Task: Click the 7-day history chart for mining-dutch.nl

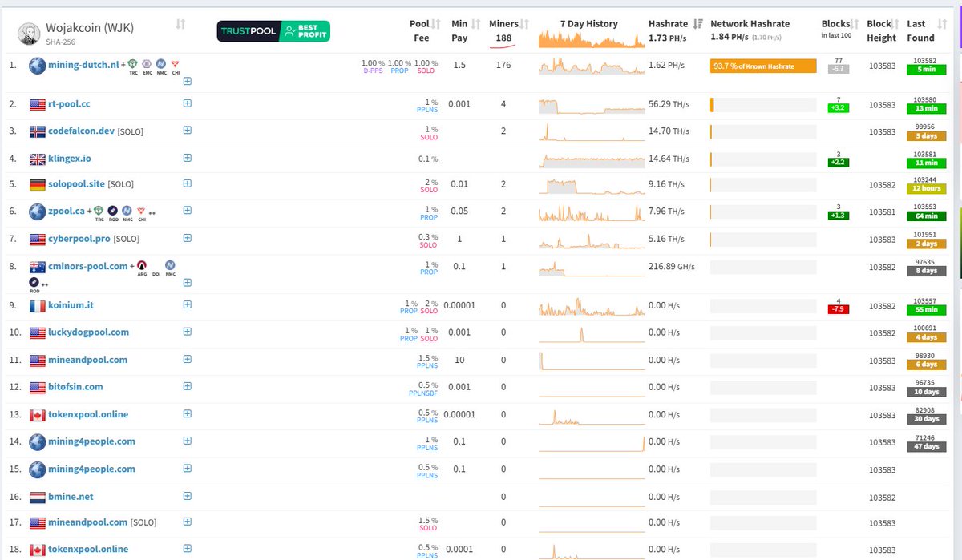Action: click(592, 67)
